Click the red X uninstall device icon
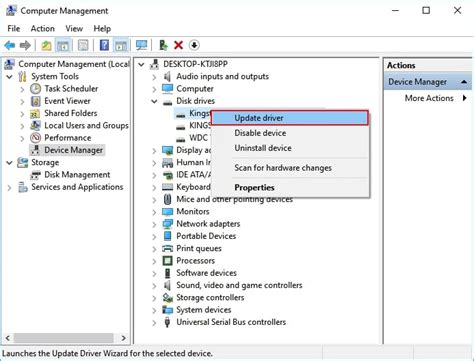The width and height of the screenshot is (474, 361). pyautogui.click(x=179, y=45)
